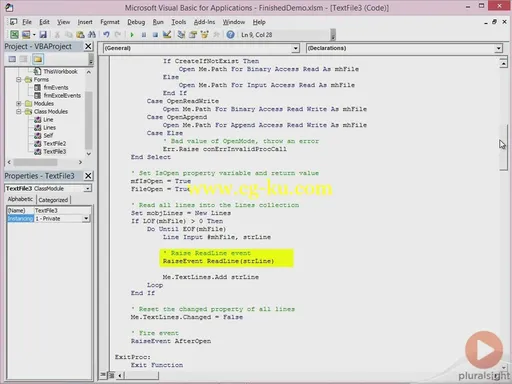Viewport: 512px width, 384px height.
Task: Select the Instancing property row
Action: click(49, 219)
